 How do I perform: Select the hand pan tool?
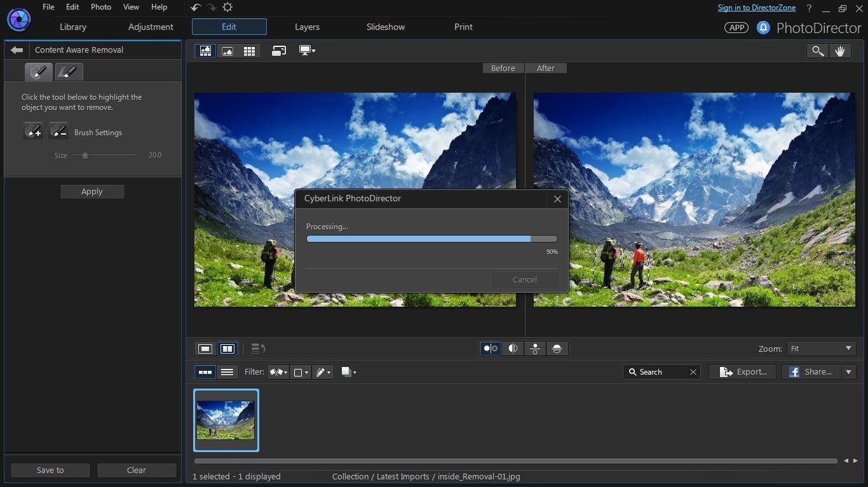[840, 51]
